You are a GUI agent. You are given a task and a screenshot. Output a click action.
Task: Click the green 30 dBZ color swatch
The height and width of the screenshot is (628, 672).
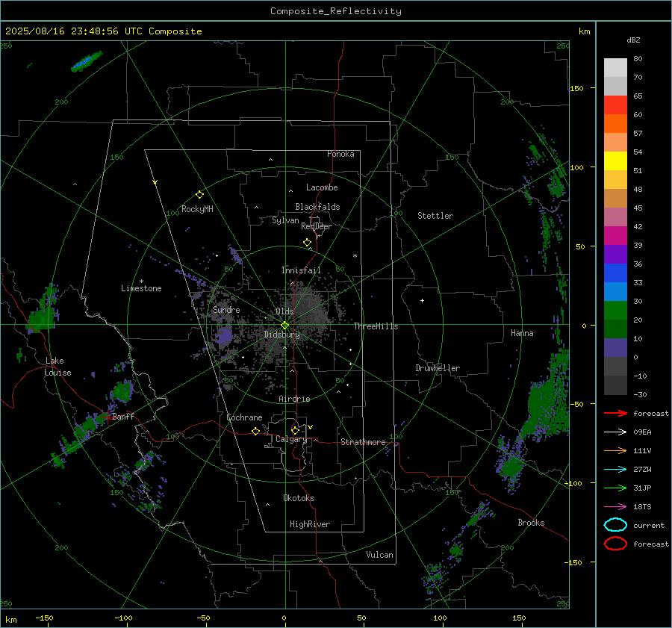tap(615, 310)
